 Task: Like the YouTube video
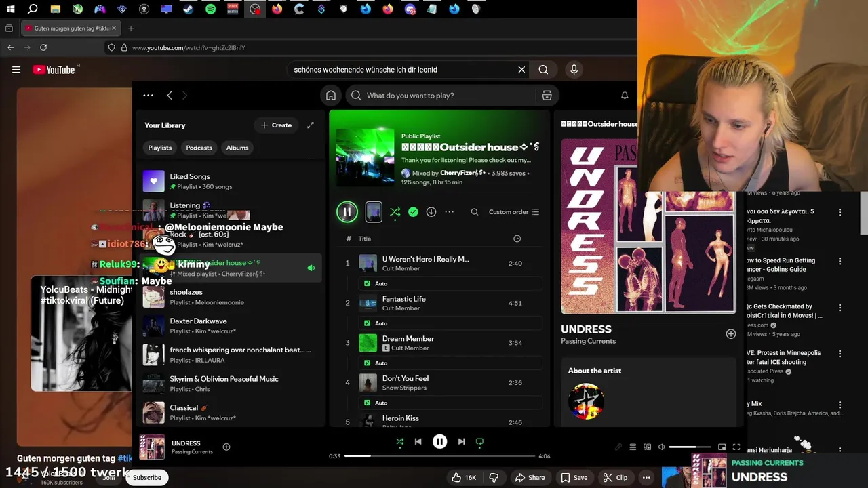pos(464,477)
